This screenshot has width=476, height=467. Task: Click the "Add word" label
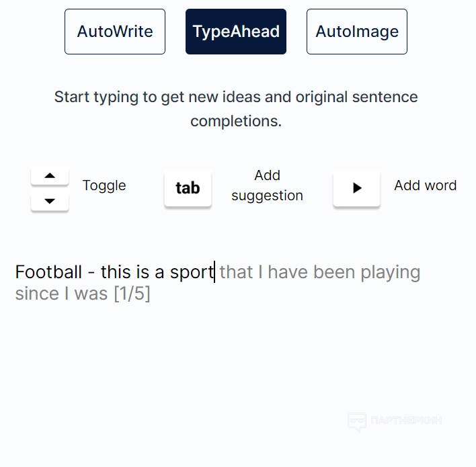[425, 185]
